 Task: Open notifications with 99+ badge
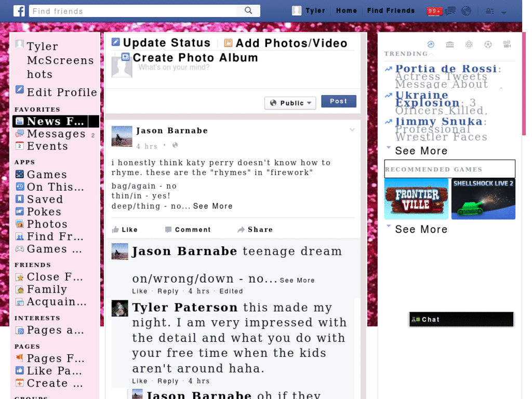point(434,11)
